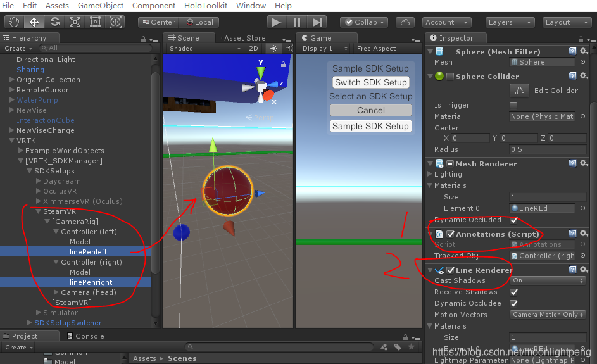Image resolution: width=597 pixels, height=364 pixels.
Task: Switch to the Console tab
Action: click(x=85, y=336)
